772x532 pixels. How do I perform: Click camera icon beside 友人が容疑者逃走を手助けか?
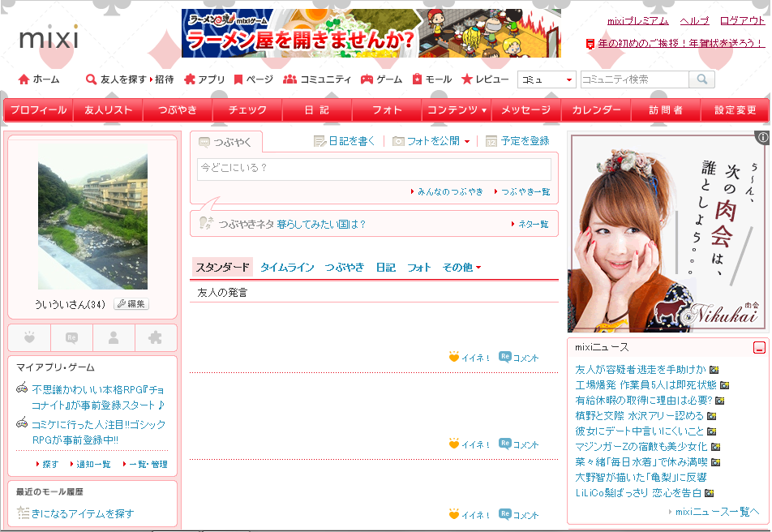(714, 370)
